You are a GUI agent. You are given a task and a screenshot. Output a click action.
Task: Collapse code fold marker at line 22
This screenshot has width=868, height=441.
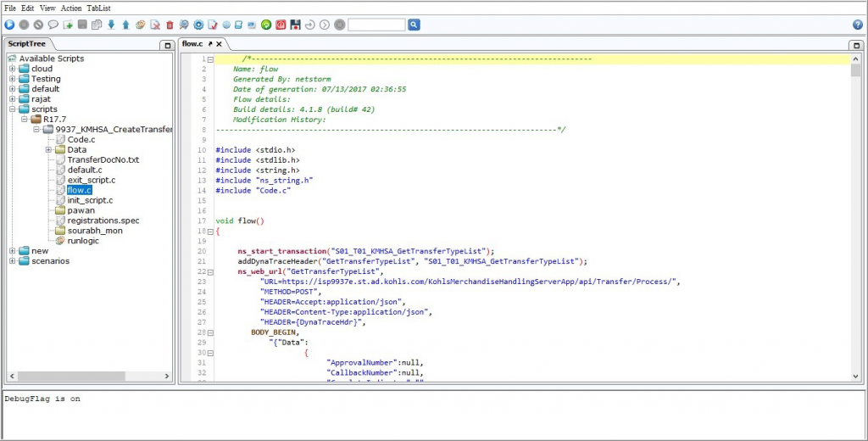pos(210,272)
